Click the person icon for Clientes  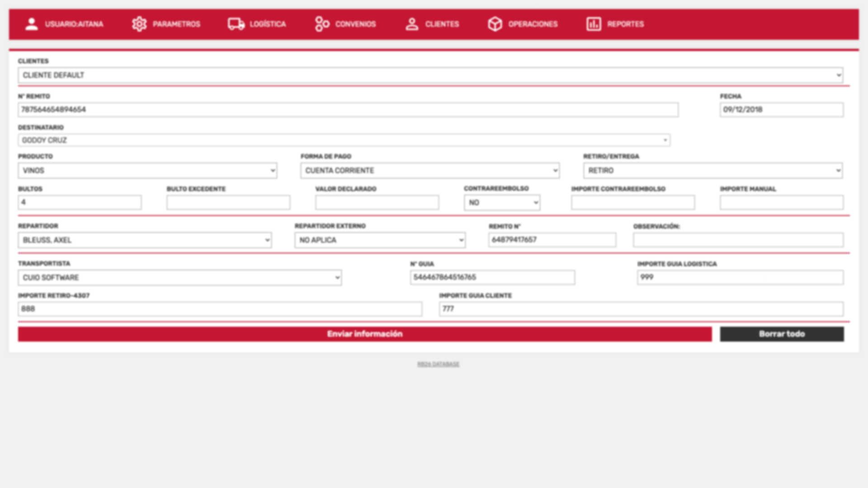pos(412,24)
